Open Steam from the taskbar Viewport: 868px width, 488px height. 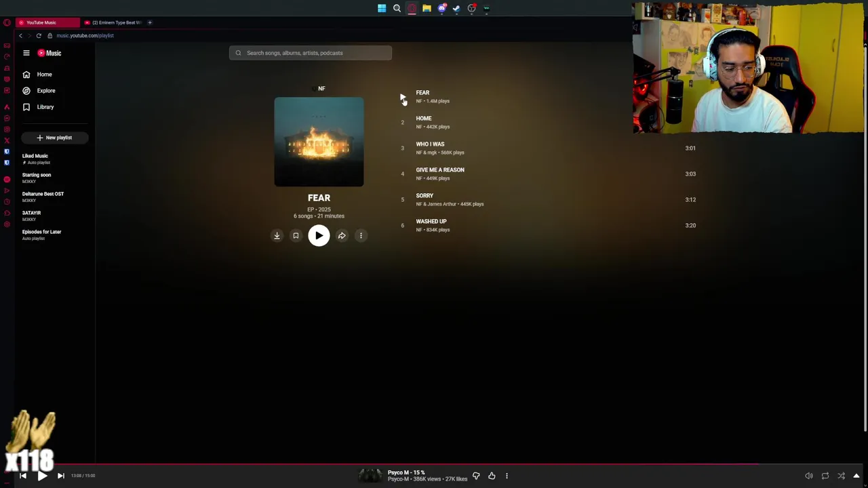click(456, 8)
